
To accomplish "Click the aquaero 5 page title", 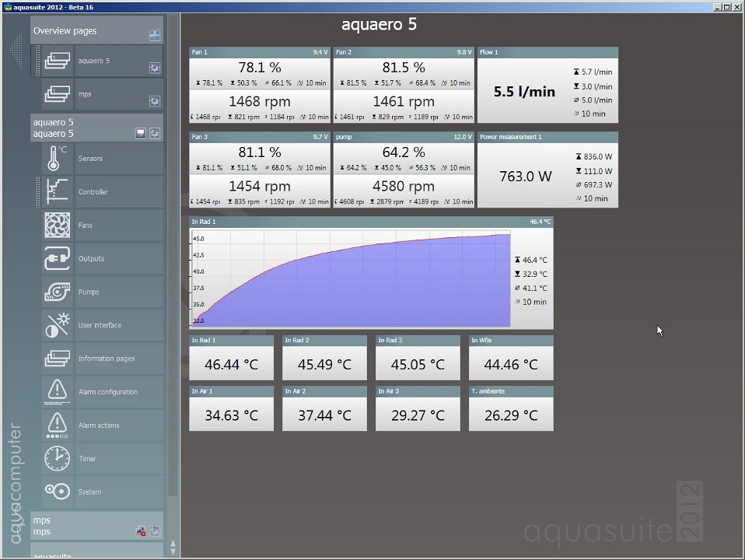I will point(379,24).
